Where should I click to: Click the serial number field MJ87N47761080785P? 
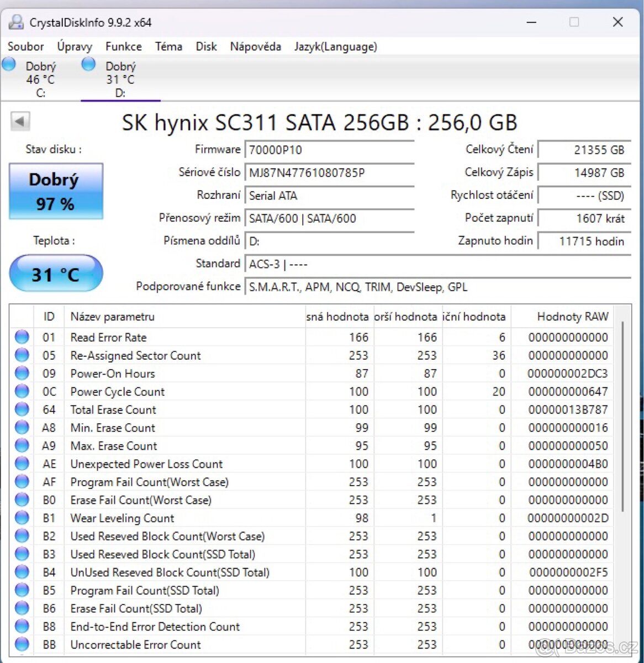click(x=329, y=172)
